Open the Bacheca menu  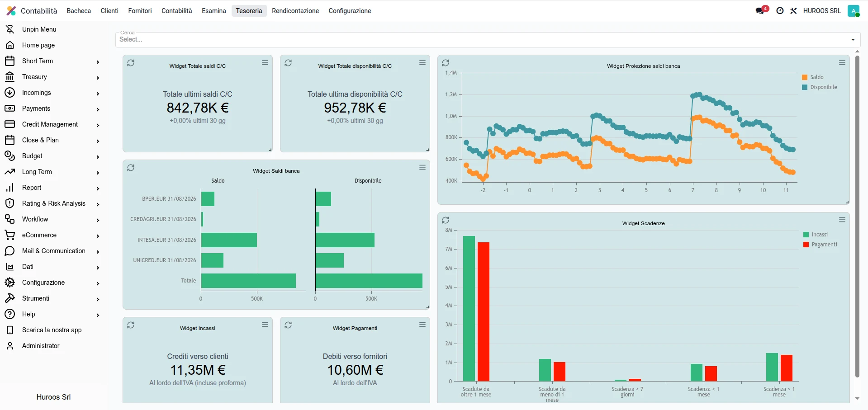point(79,11)
